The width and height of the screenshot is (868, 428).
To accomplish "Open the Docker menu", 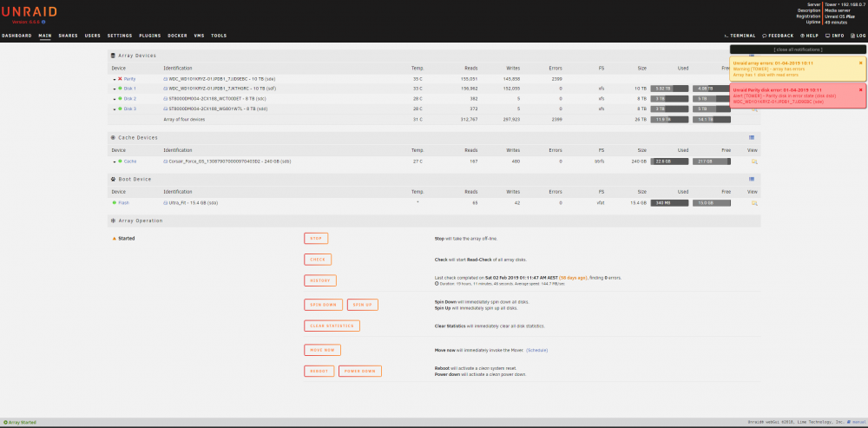I will click(x=178, y=36).
